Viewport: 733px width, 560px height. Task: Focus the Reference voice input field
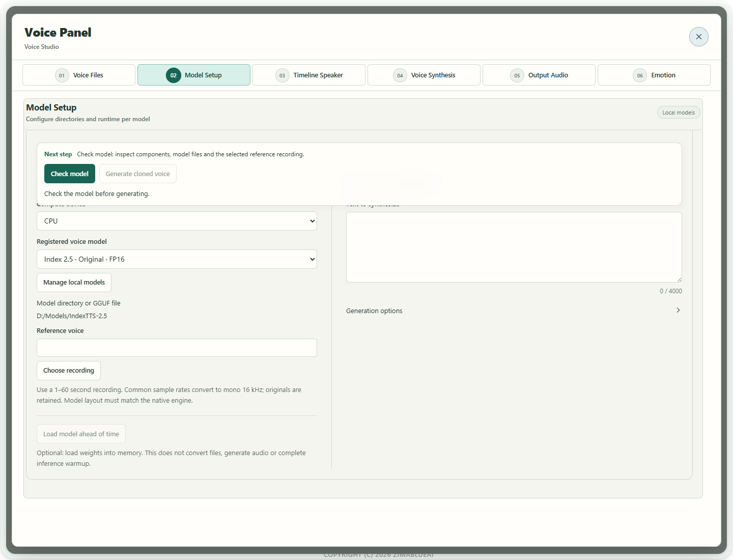click(177, 348)
